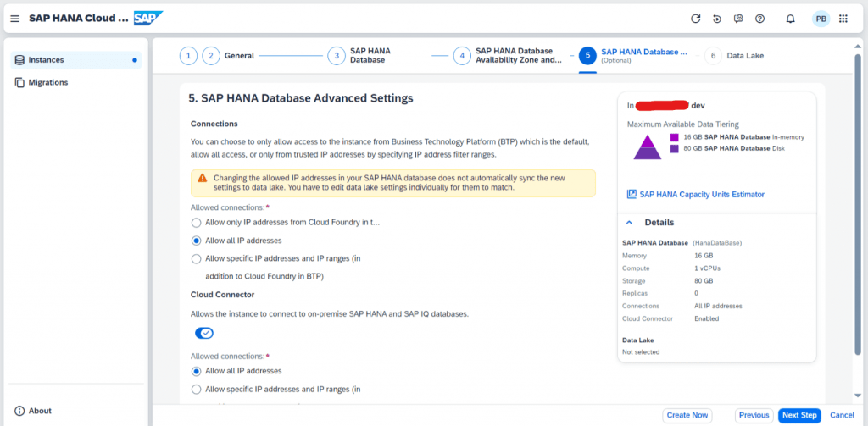Open the feedback chat icon
The width and height of the screenshot is (868, 426).
click(x=738, y=19)
